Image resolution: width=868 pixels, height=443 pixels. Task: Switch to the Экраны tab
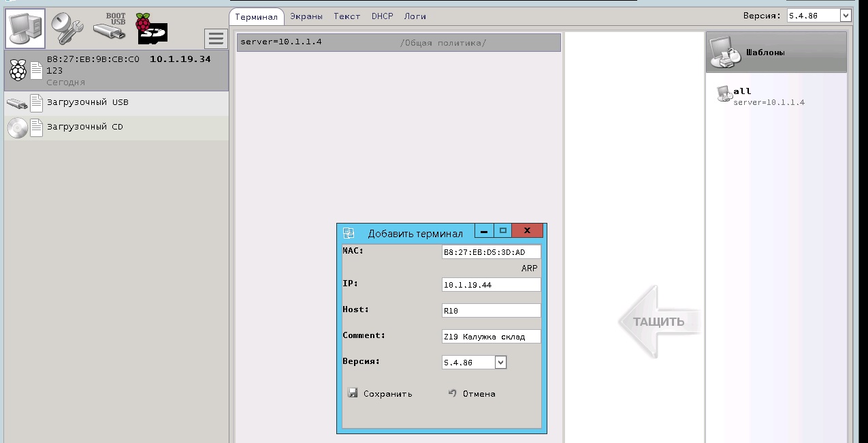[306, 16]
